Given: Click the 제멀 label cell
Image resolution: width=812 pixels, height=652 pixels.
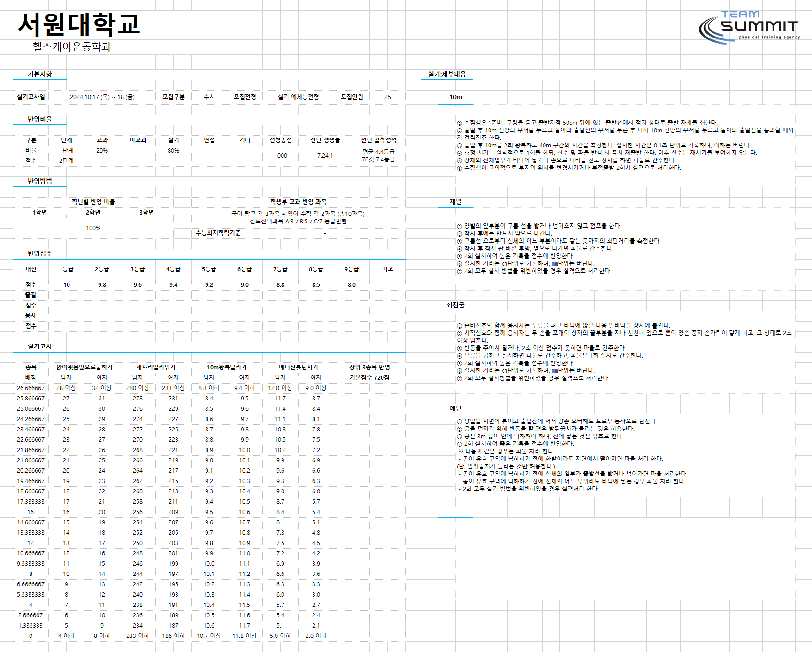Looking at the screenshot, I should click(456, 202).
